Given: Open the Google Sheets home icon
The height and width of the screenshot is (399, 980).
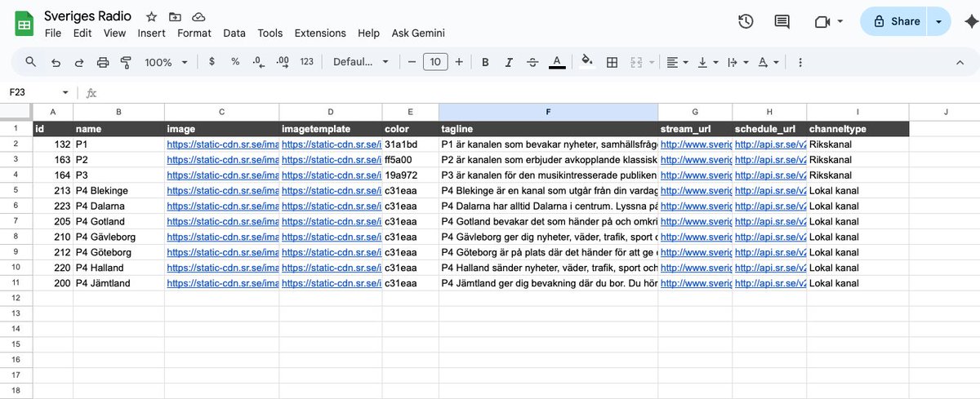Looking at the screenshot, I should click(24, 24).
